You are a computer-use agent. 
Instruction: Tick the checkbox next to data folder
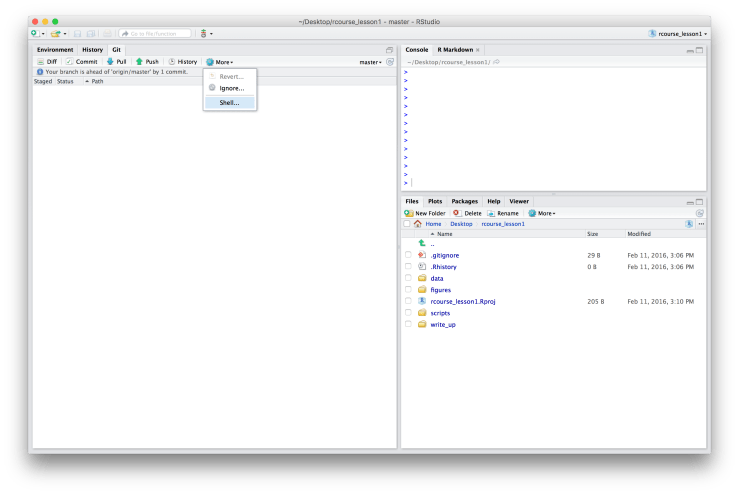(408, 278)
